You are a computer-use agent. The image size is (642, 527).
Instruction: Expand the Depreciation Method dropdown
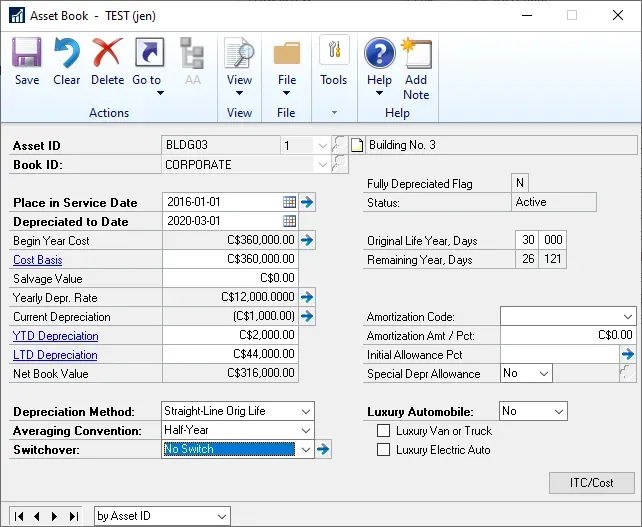coord(304,411)
